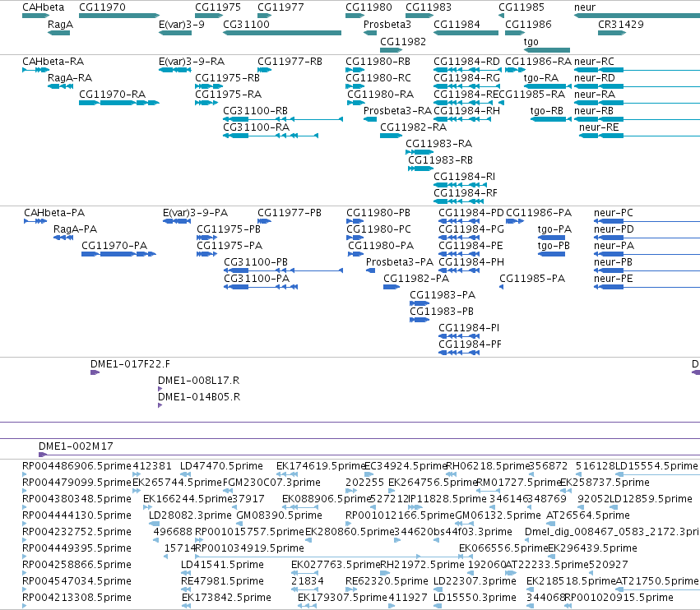Select the EK173842.5prime EST label
The height and width of the screenshot is (610, 700).
click(x=226, y=597)
